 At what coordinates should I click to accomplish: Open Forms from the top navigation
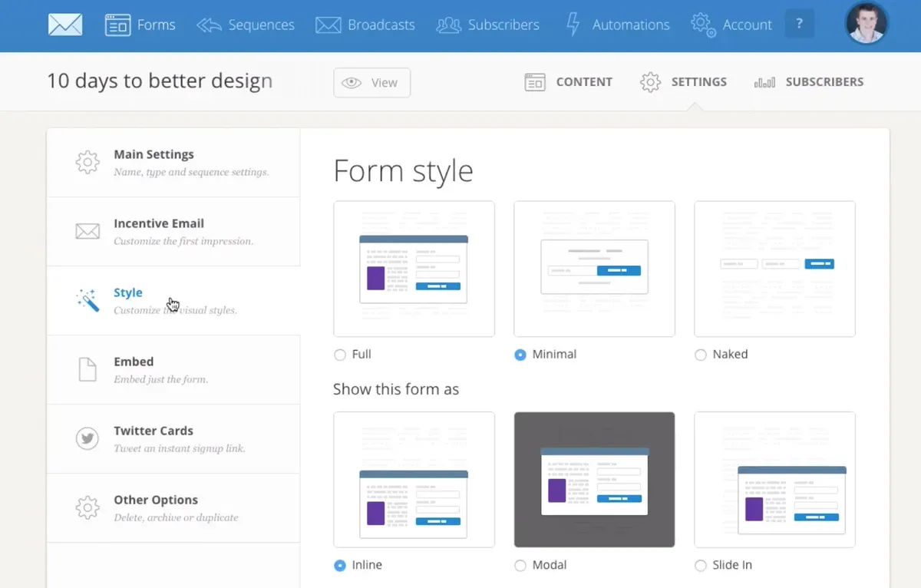coord(141,25)
